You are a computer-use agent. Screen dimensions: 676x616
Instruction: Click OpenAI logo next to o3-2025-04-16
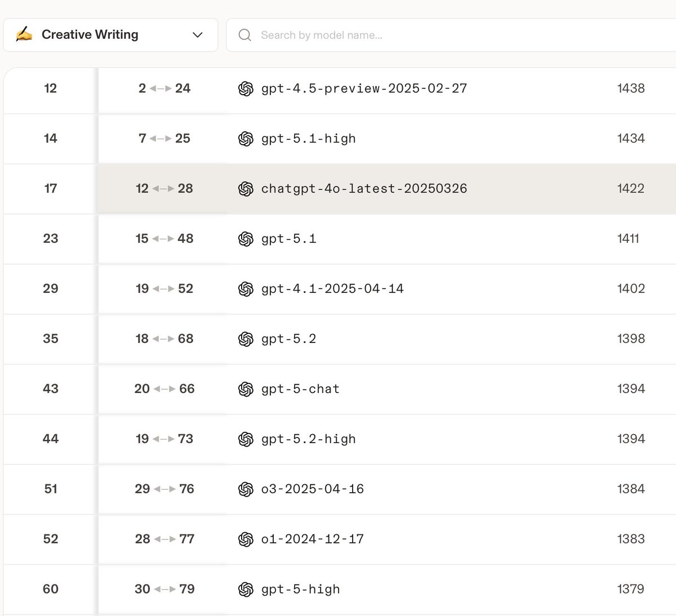coord(246,489)
